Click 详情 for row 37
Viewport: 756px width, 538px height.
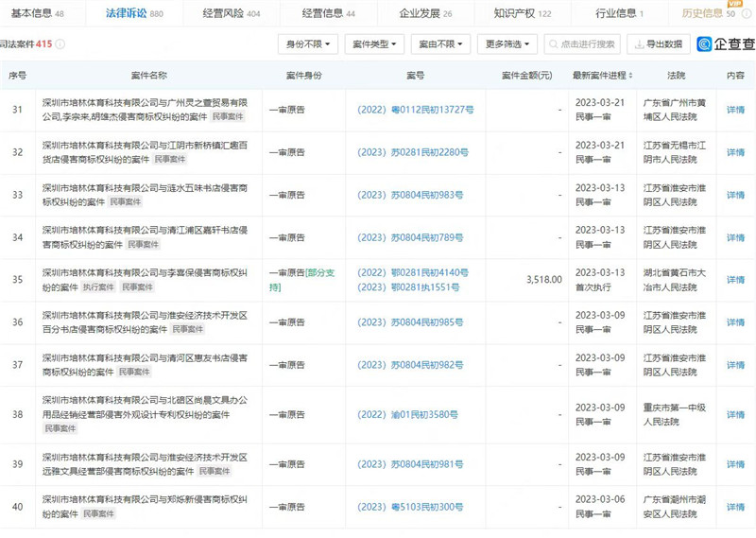(x=735, y=365)
